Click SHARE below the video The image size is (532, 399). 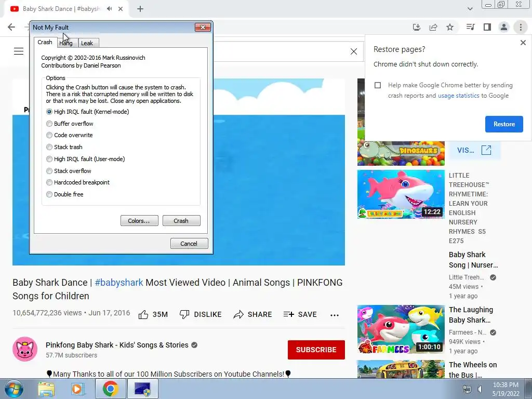(253, 314)
